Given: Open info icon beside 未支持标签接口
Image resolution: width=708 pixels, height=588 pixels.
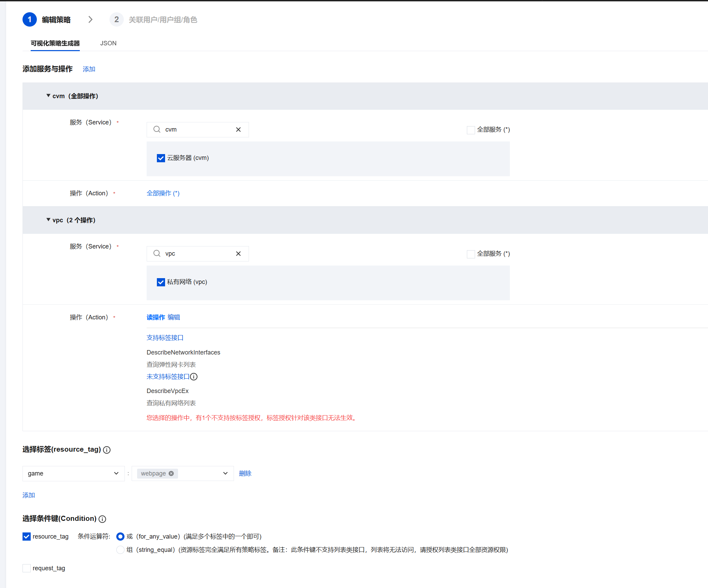Looking at the screenshot, I should tap(194, 377).
